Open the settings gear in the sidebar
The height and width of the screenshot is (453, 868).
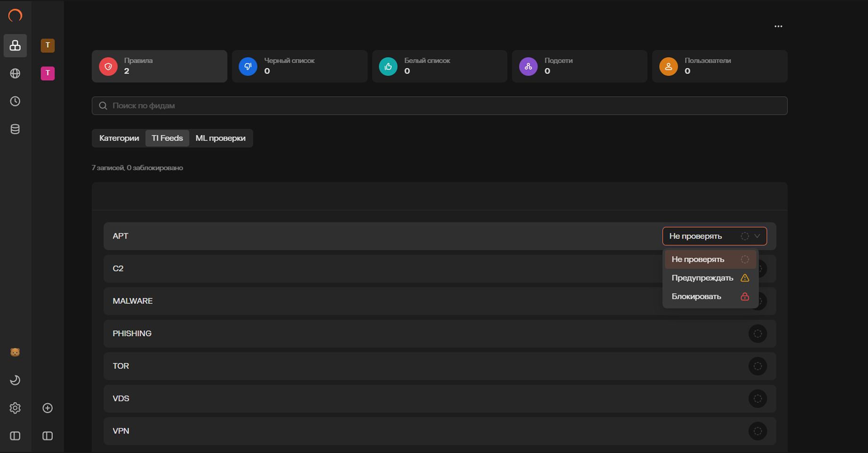[x=15, y=408]
